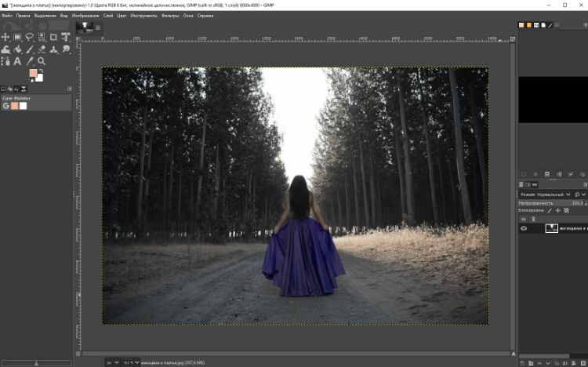
Task: Open the Фильтры menu
Action: click(x=170, y=15)
